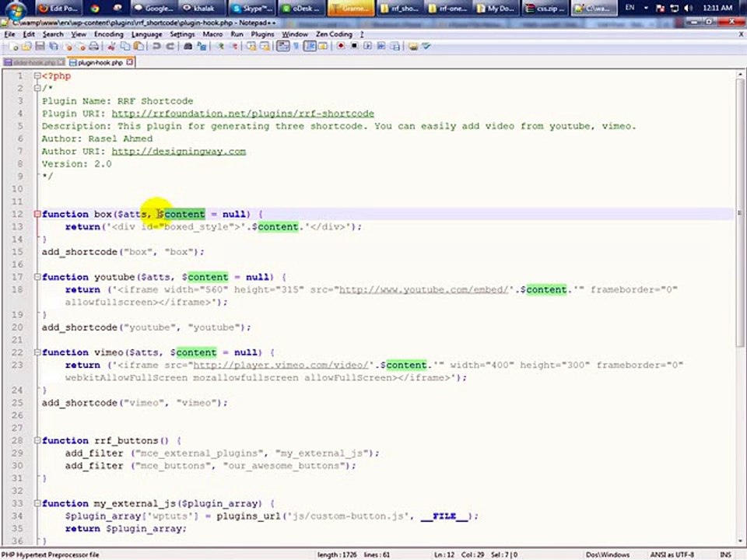Open the Windows Start button

click(14, 9)
